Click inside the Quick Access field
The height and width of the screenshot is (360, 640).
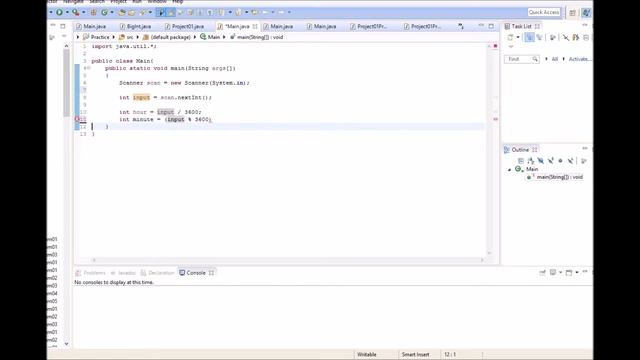coord(544,12)
